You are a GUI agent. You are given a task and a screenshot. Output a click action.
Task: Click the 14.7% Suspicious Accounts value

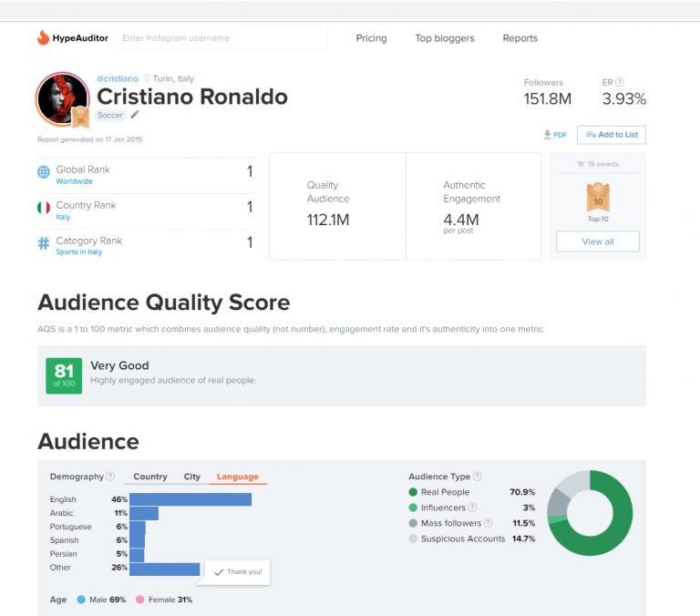(x=524, y=539)
